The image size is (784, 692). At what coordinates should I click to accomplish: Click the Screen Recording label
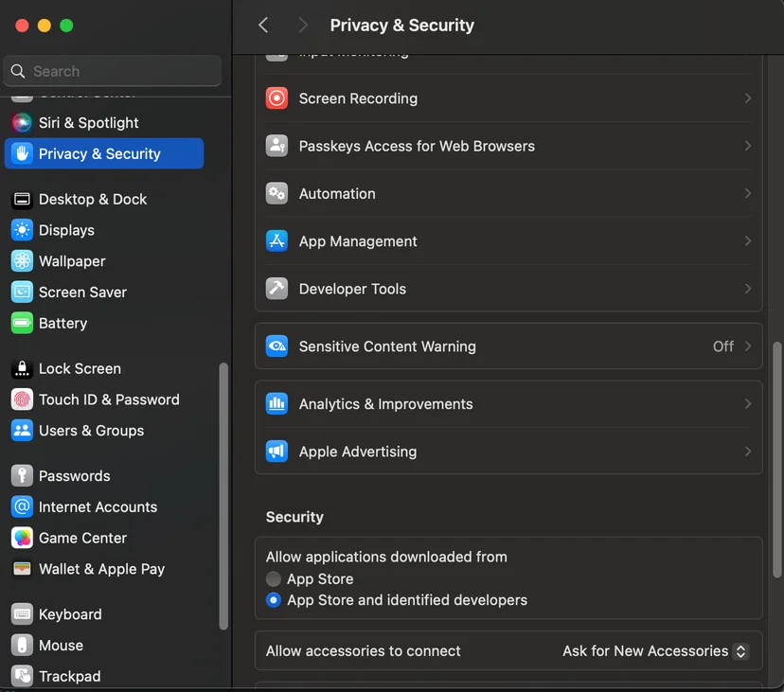358,98
